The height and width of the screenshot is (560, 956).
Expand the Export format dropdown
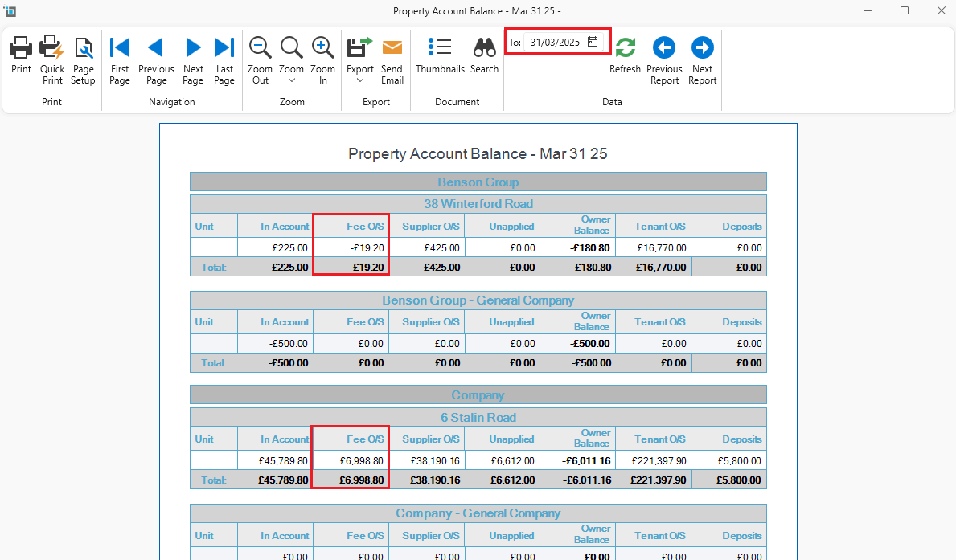click(x=360, y=80)
